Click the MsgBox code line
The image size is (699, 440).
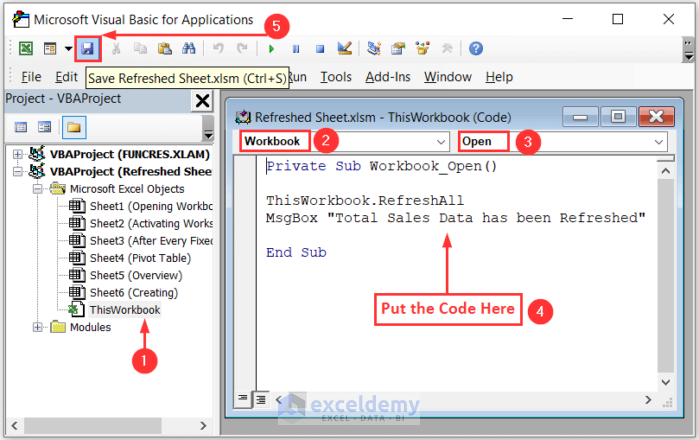pos(456,218)
